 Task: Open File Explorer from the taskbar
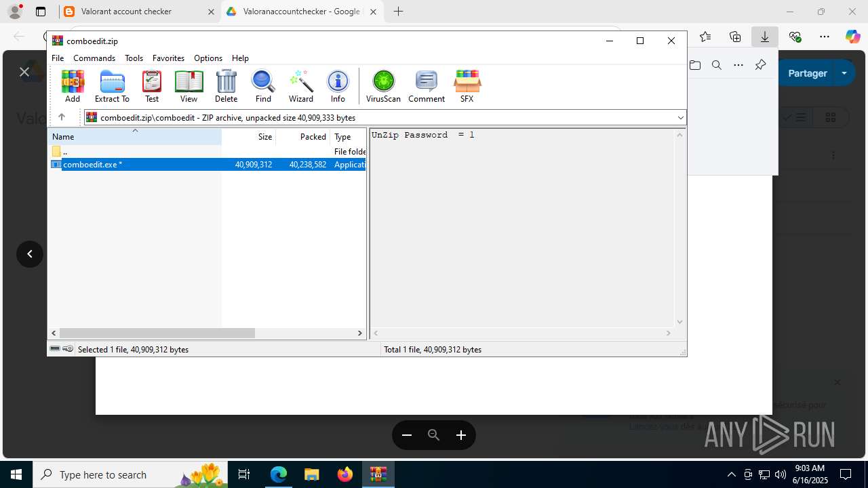pos(311,474)
